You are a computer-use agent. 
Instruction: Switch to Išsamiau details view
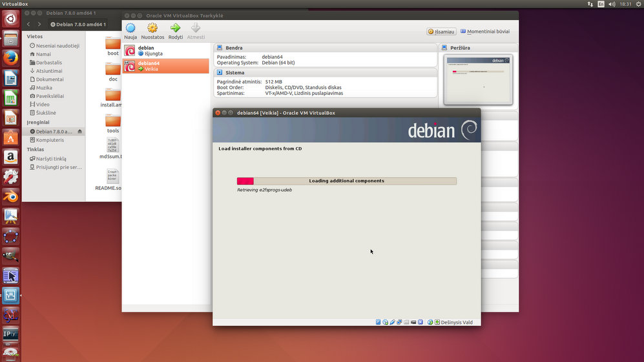pyautogui.click(x=442, y=31)
